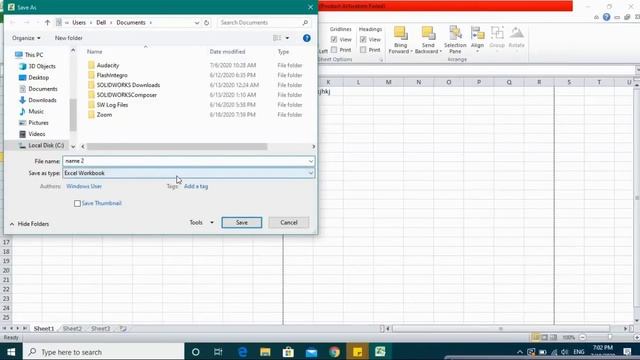Image resolution: width=640 pixels, height=360 pixels.
Task: Click the Save button
Action: click(x=242, y=222)
